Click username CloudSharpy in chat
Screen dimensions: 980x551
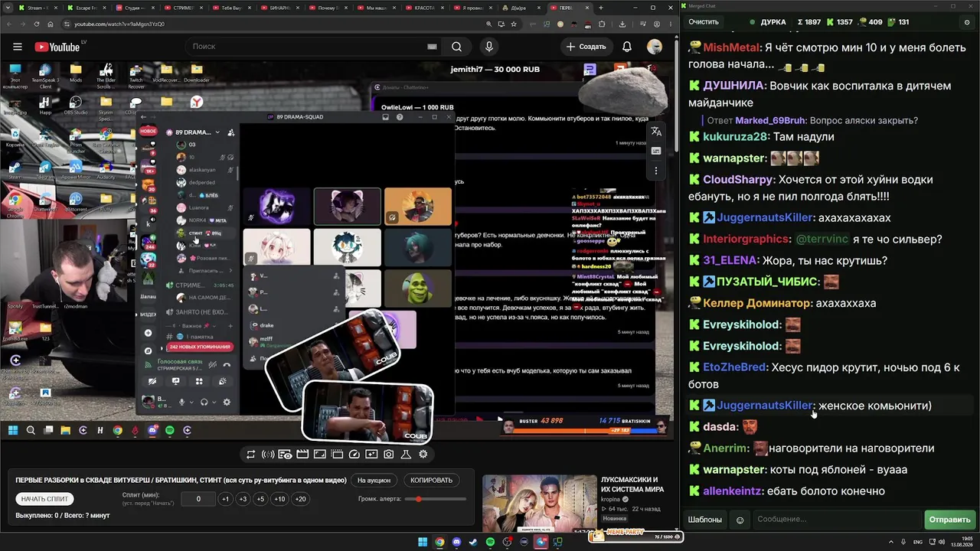tap(738, 180)
